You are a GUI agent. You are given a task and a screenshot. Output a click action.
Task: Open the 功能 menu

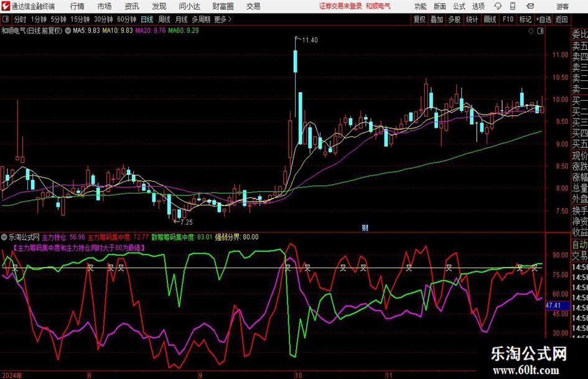(x=421, y=6)
